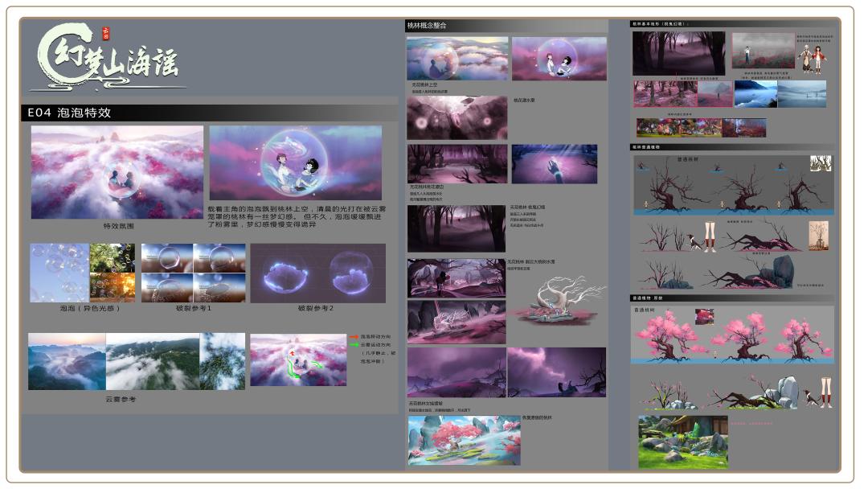The height and width of the screenshot is (489, 868).
Task: Open the purple stormy hillside landscape painting
Action: click(457, 372)
